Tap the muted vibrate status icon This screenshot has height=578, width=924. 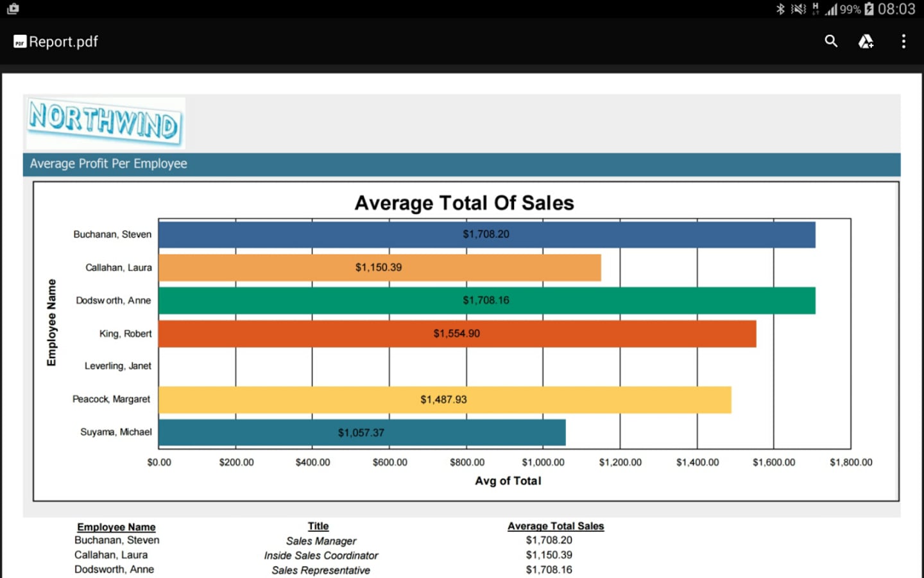798,9
